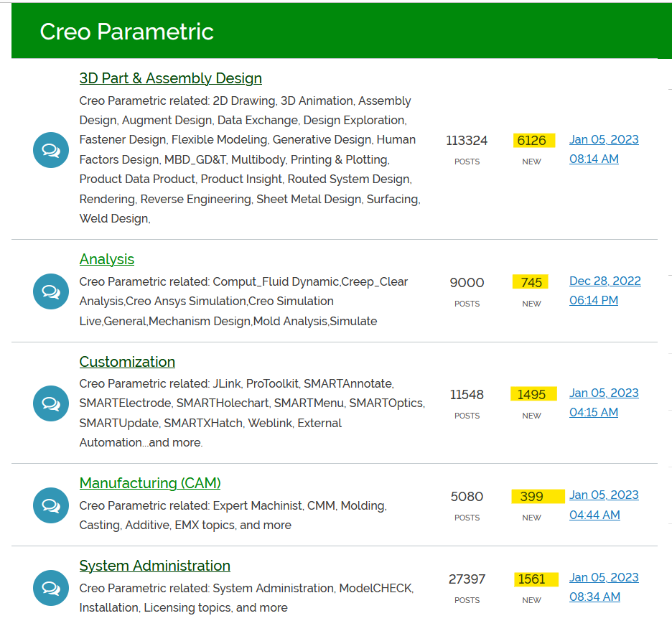The height and width of the screenshot is (626, 672).
Task: Open latest post dated Jan 05, 2023 08:14 AM
Action: click(604, 149)
